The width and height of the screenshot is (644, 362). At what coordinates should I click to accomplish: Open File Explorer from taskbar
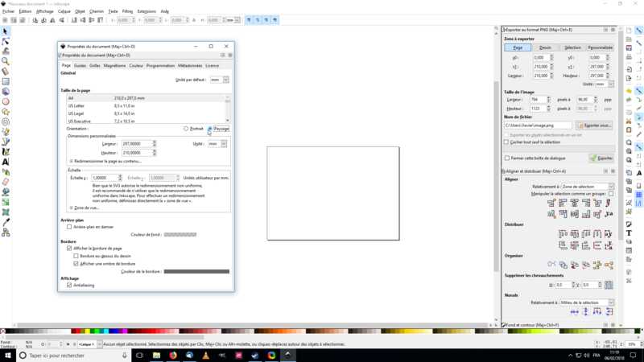(156, 355)
